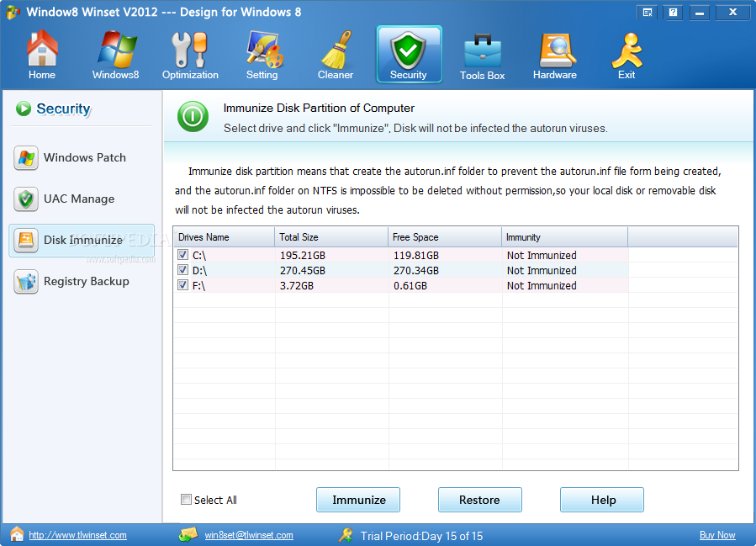Click the green Security arrow icon
This screenshot has width=756, height=546.
24,109
